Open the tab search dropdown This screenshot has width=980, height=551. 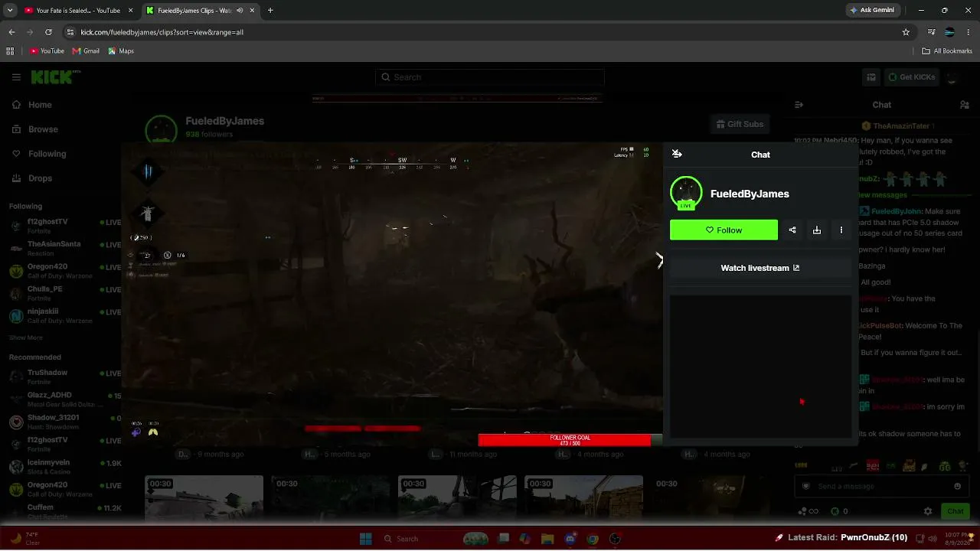coord(10,11)
